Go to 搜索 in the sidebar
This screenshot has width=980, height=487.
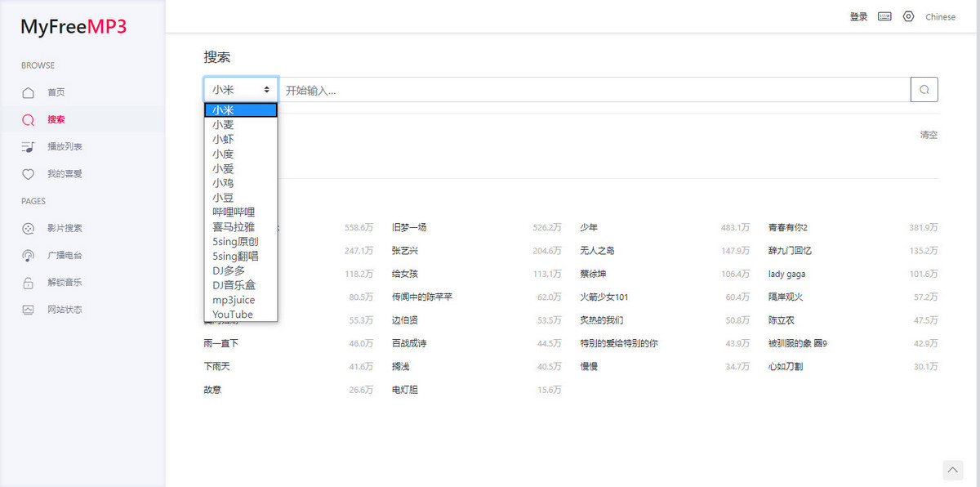coord(56,119)
